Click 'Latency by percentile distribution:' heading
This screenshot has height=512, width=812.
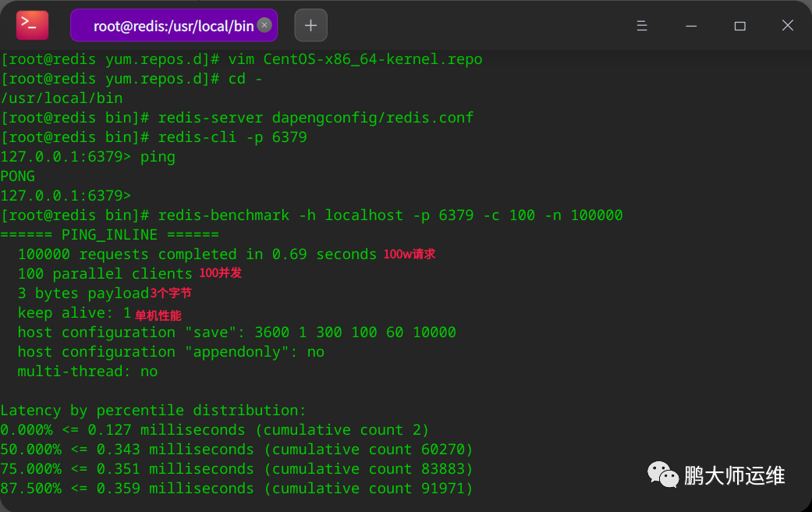pyautogui.click(x=154, y=411)
